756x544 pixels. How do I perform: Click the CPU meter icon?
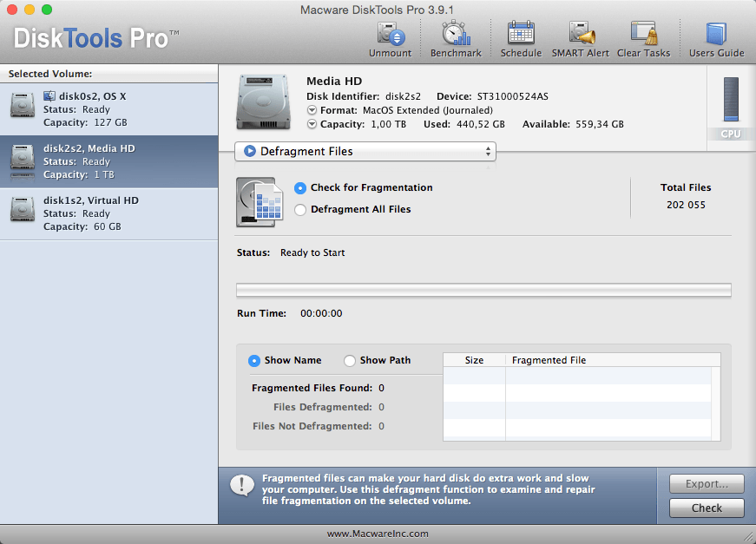(x=731, y=99)
